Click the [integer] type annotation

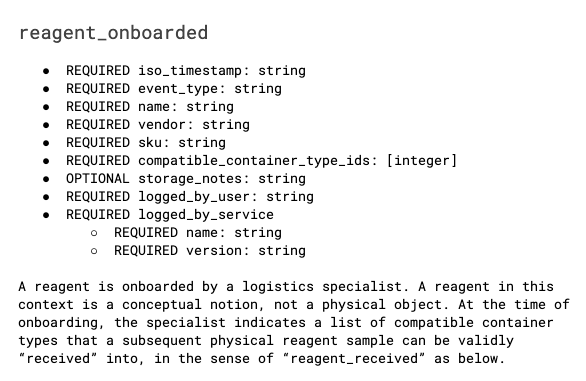pyautogui.click(x=422, y=161)
